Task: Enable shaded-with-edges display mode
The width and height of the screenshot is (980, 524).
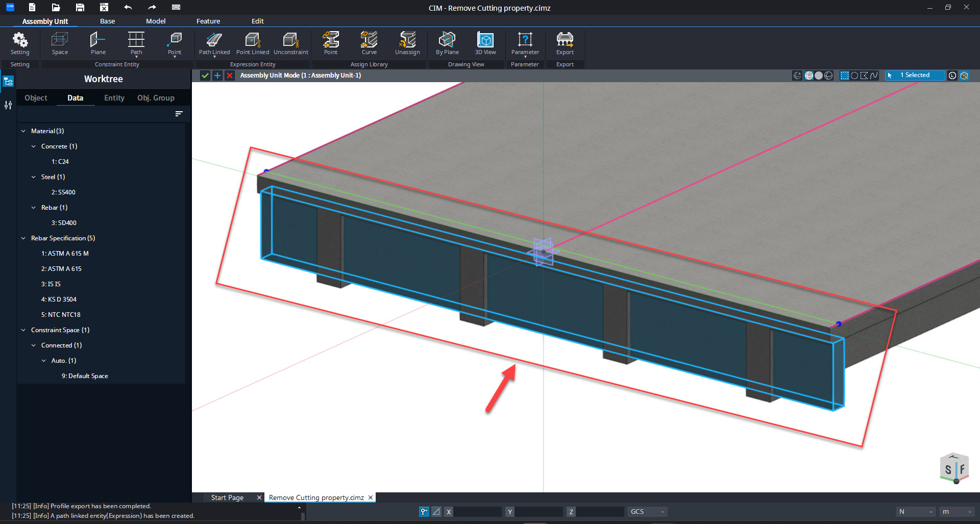Action: point(809,76)
